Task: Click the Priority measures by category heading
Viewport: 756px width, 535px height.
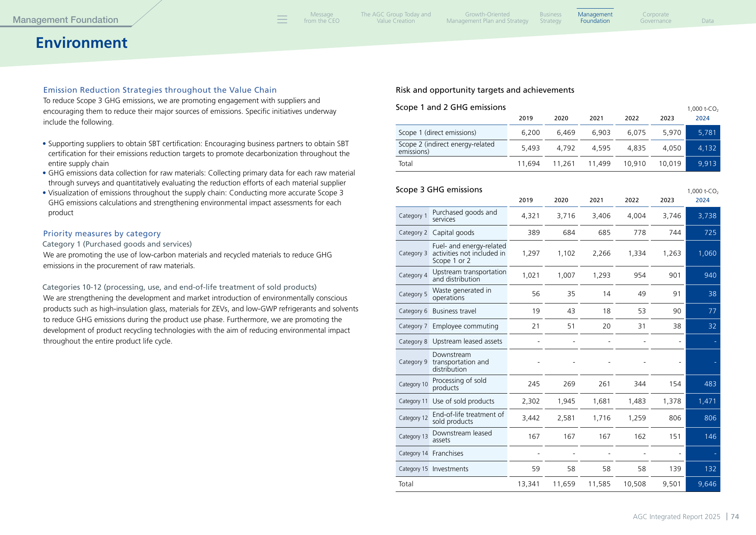Action: click(102, 233)
